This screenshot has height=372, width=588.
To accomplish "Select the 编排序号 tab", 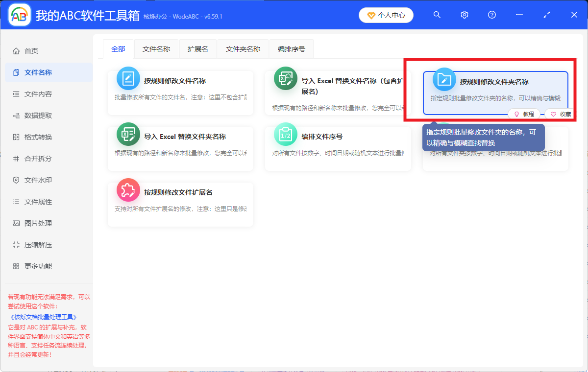I will click(291, 49).
